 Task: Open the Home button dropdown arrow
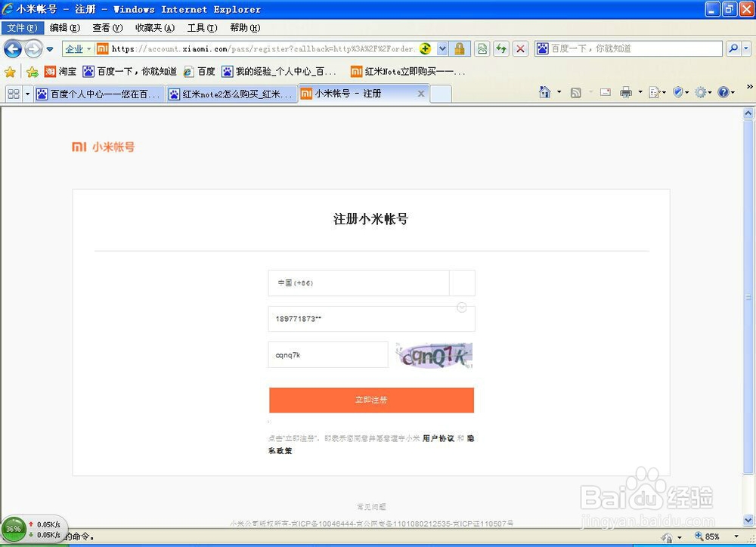pos(559,92)
